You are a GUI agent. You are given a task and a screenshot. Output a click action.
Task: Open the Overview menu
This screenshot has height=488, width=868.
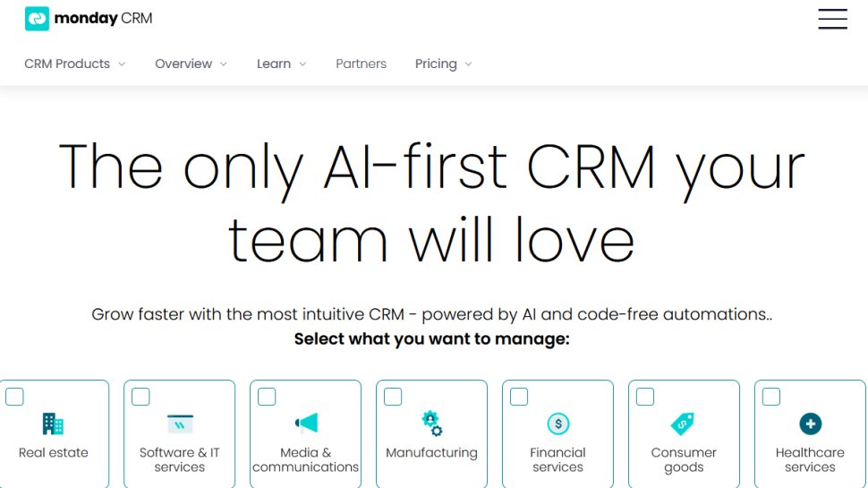[183, 64]
